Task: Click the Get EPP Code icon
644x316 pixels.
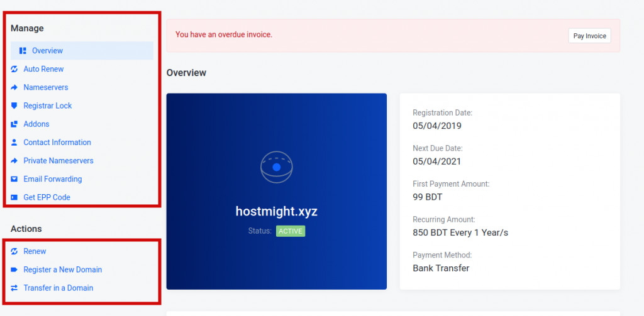Action: tap(14, 197)
